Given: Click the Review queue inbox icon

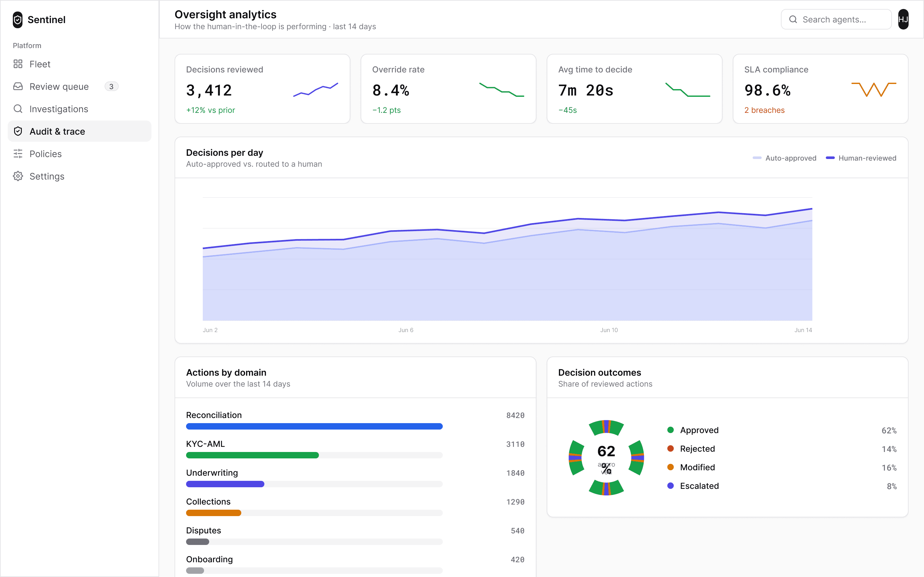Looking at the screenshot, I should (18, 87).
